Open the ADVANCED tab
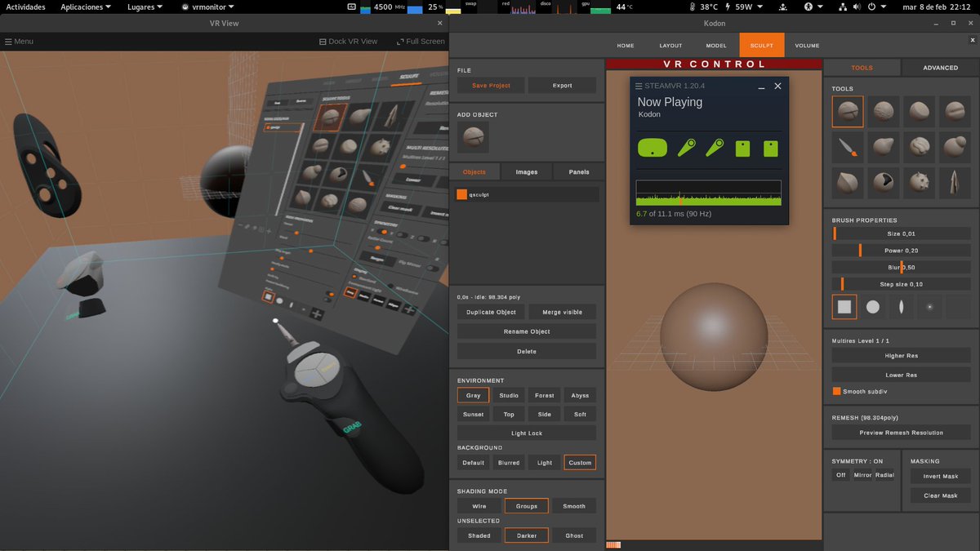980x551 pixels. point(940,68)
